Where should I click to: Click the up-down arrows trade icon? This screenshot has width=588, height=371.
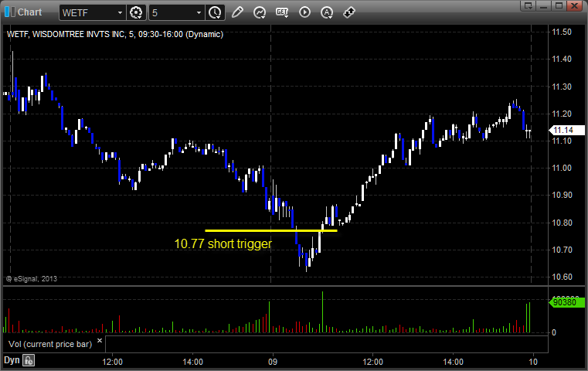pyautogui.click(x=349, y=12)
